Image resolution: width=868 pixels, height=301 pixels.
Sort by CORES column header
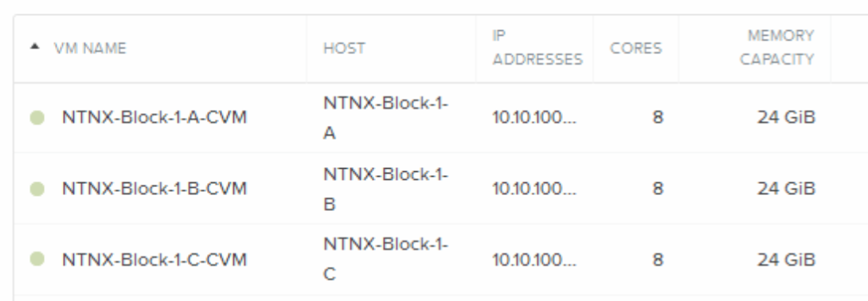point(635,48)
